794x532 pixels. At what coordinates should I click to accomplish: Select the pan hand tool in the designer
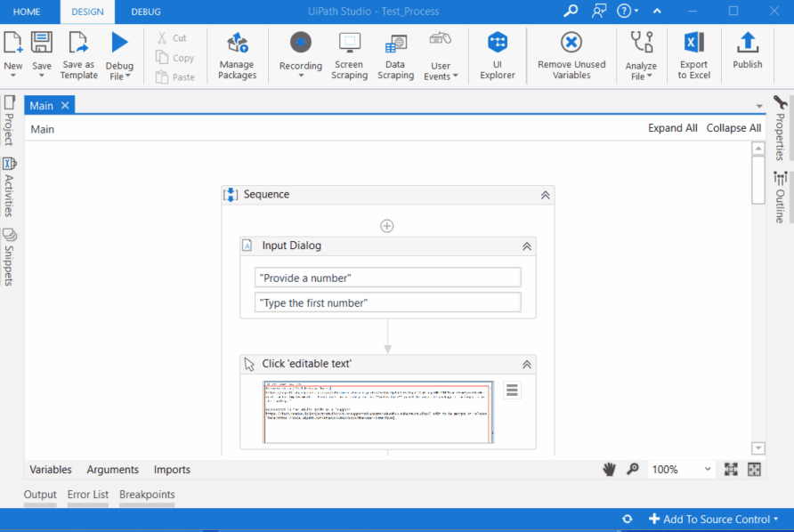coord(610,469)
